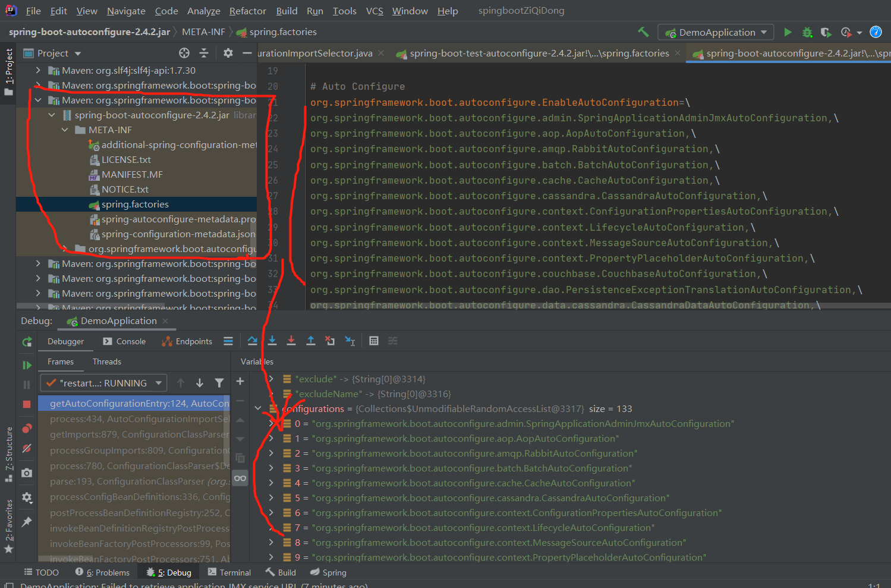Open the Terminal tool window

tap(229, 572)
